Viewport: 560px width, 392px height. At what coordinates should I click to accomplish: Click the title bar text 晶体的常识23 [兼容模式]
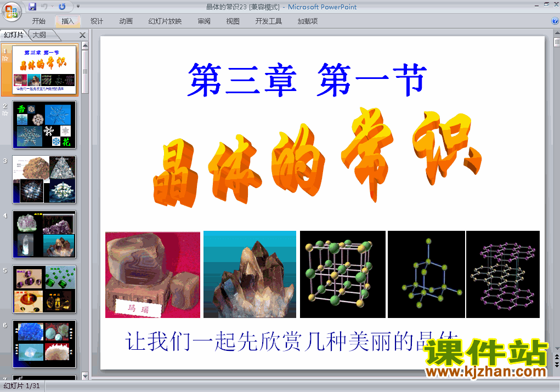(243, 7)
